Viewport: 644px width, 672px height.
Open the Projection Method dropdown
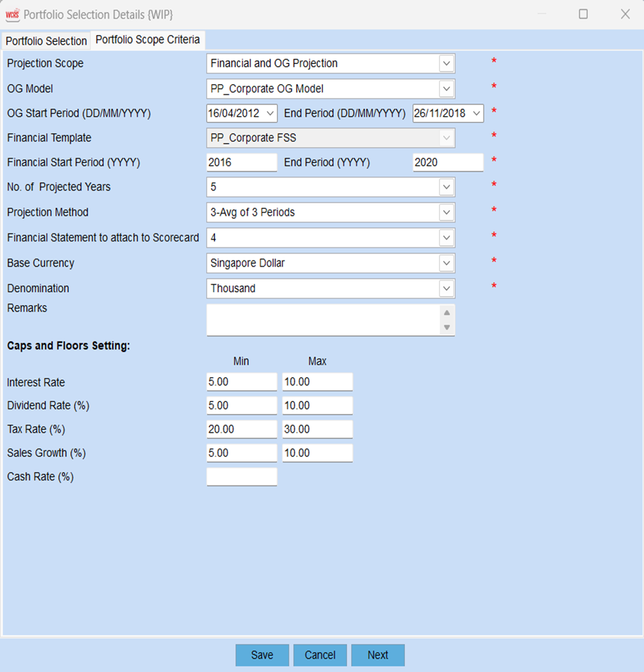[446, 213]
